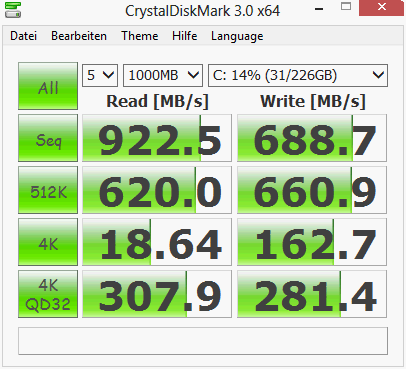Viewport: 406px width, 369px height.
Task: Select the Seq write result 688.7
Action: click(312, 138)
